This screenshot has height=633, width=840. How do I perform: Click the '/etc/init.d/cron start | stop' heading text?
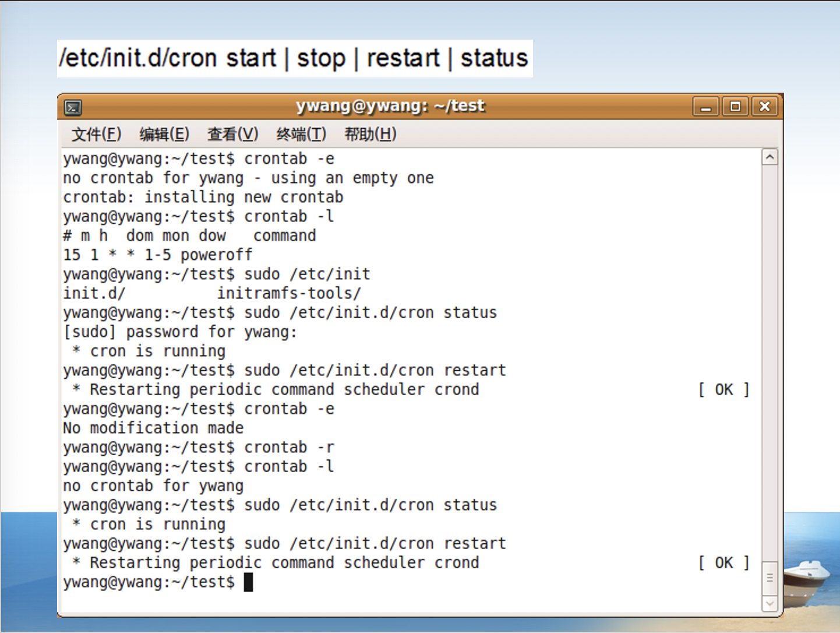click(295, 58)
